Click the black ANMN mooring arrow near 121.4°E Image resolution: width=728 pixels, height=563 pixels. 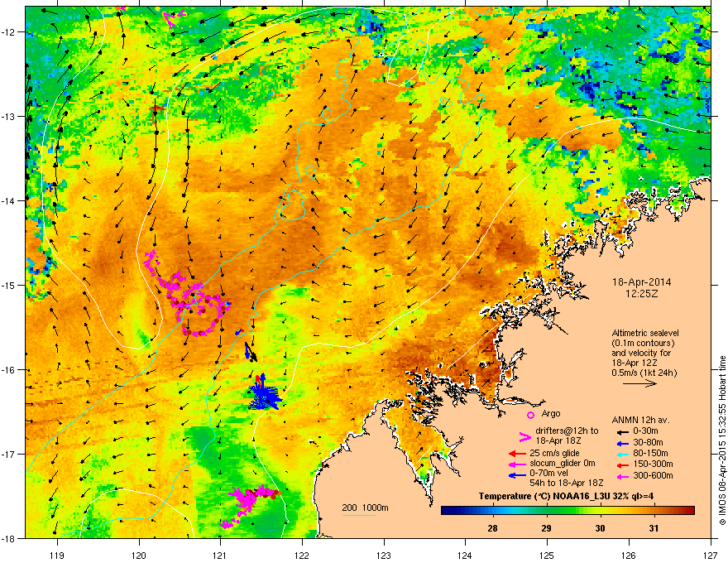click(x=251, y=352)
